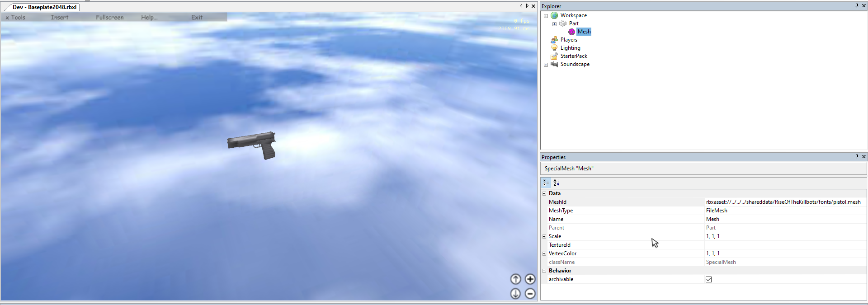Sort properties alphabetically with A-Z icon
Viewport: 868px width, 305px height.
pos(556,183)
